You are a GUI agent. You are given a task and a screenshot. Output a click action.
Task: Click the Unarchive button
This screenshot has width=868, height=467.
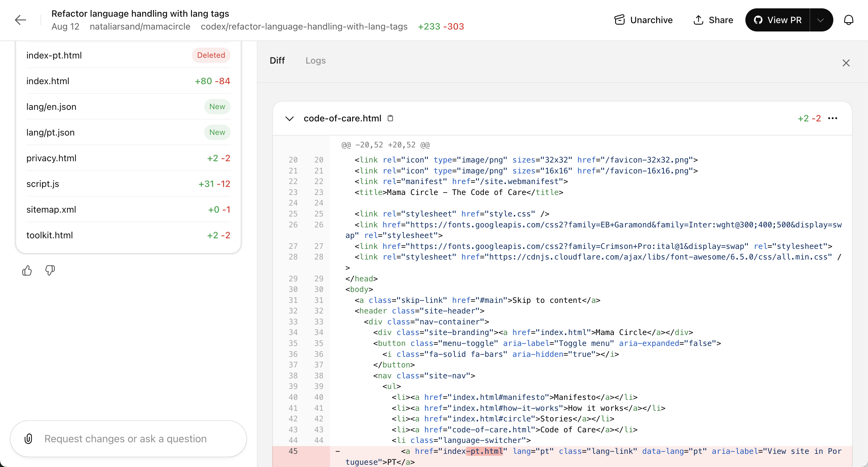[643, 20]
